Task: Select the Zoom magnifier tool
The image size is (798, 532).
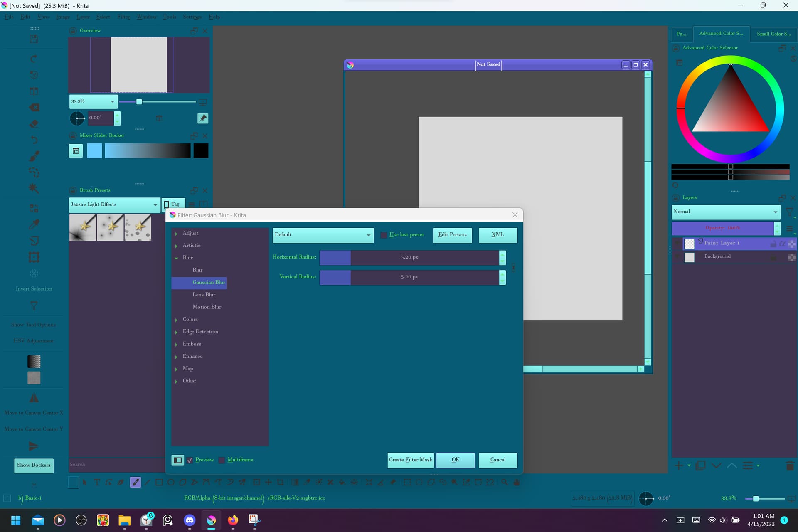Action: tap(505, 482)
